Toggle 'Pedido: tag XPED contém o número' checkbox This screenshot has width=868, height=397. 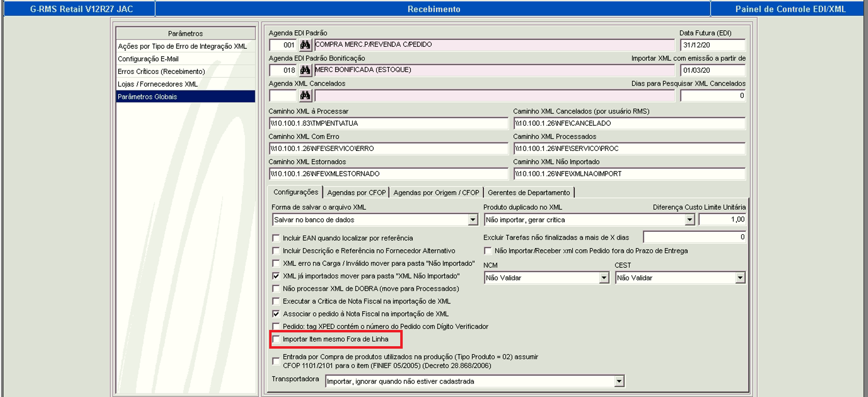pos(276,326)
